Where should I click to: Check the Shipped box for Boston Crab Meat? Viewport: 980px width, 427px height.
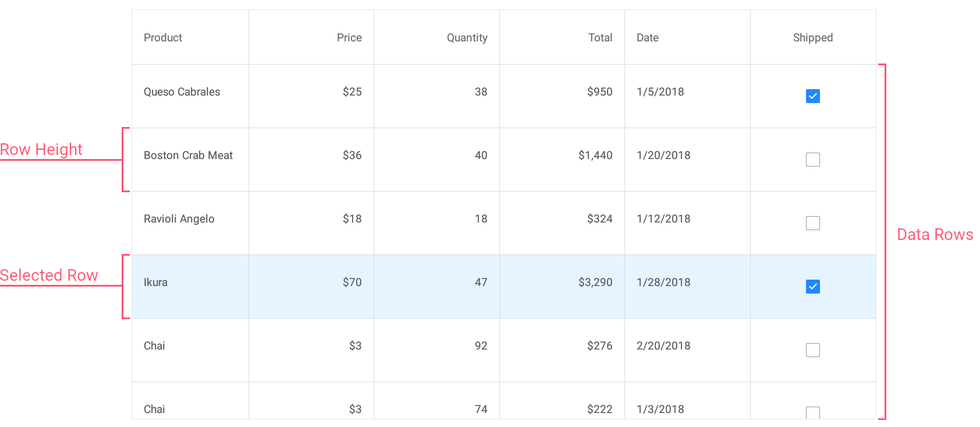813,160
